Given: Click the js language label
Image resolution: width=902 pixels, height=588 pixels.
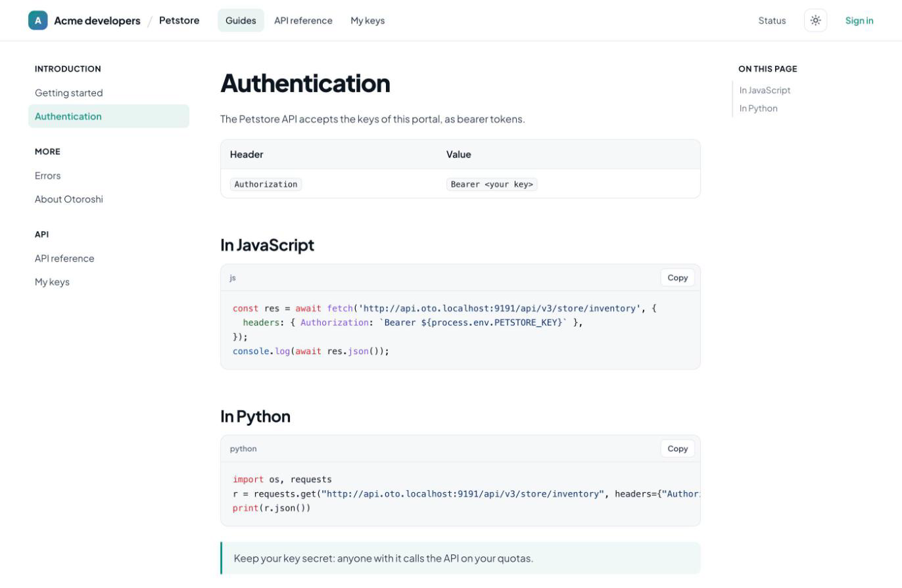Looking at the screenshot, I should pos(233,278).
